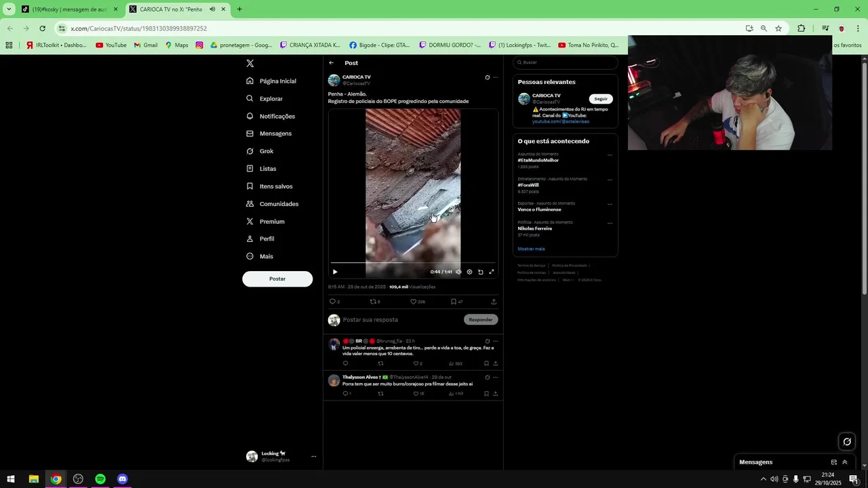Seek on the video progress bar

click(413, 262)
